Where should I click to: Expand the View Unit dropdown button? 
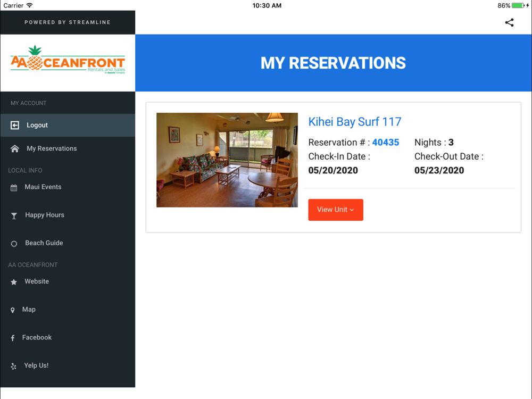pos(336,210)
